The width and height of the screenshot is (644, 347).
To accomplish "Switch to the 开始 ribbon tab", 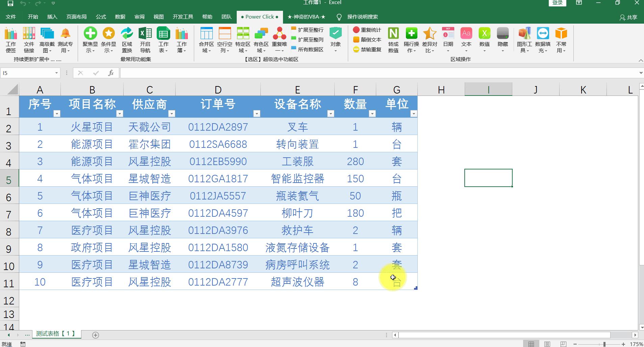I will click(32, 17).
